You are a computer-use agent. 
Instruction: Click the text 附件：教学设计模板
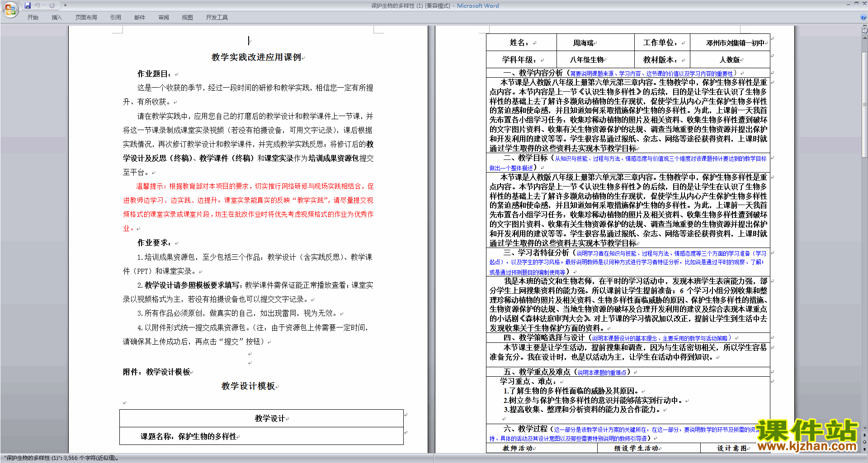(x=156, y=372)
